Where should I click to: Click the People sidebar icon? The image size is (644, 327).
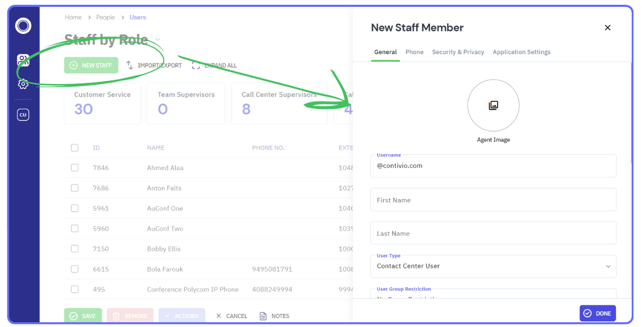click(x=23, y=60)
